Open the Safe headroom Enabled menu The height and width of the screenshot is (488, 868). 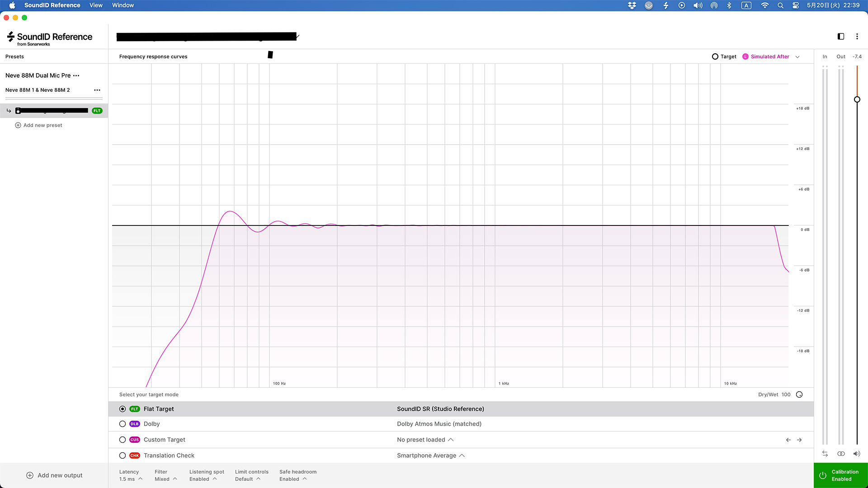coord(297,475)
